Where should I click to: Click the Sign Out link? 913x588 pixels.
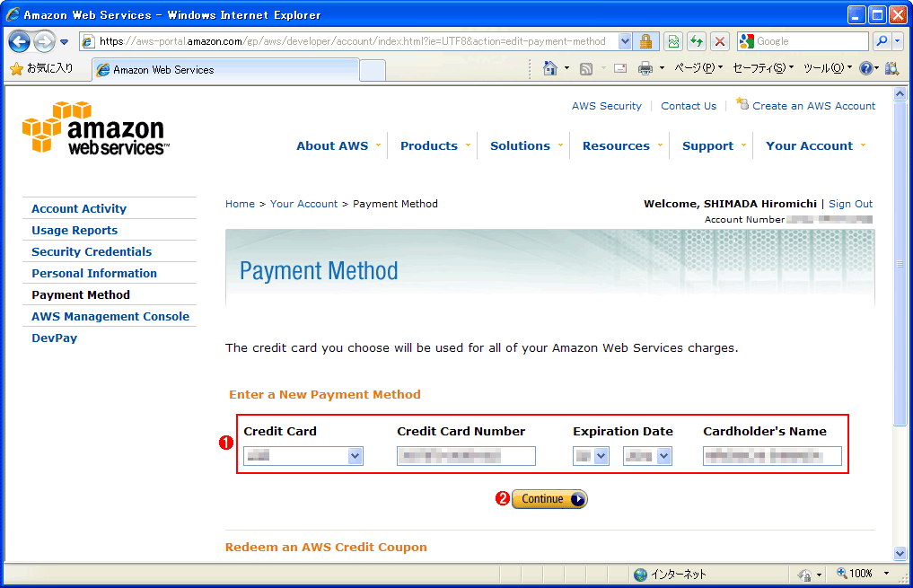[851, 204]
